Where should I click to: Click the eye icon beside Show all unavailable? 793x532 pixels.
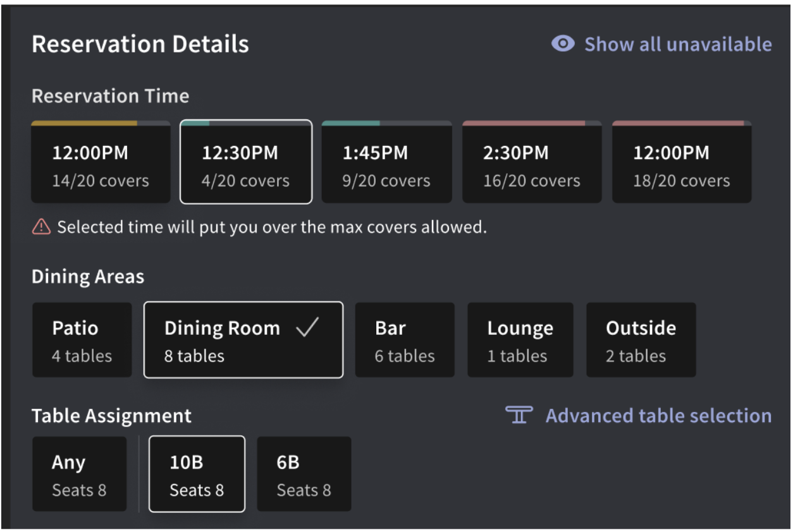pyautogui.click(x=563, y=44)
